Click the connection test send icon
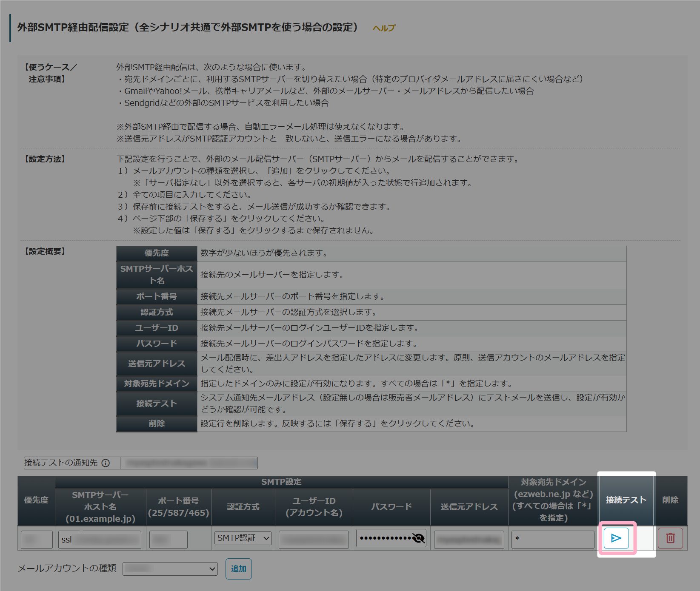The image size is (700, 591). point(616,538)
